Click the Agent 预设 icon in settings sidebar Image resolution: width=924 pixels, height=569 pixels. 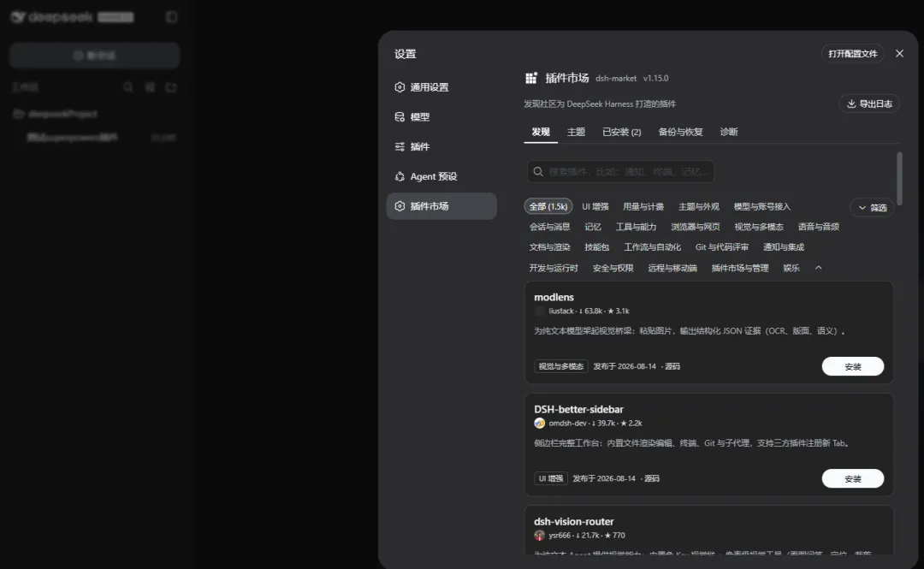point(400,176)
